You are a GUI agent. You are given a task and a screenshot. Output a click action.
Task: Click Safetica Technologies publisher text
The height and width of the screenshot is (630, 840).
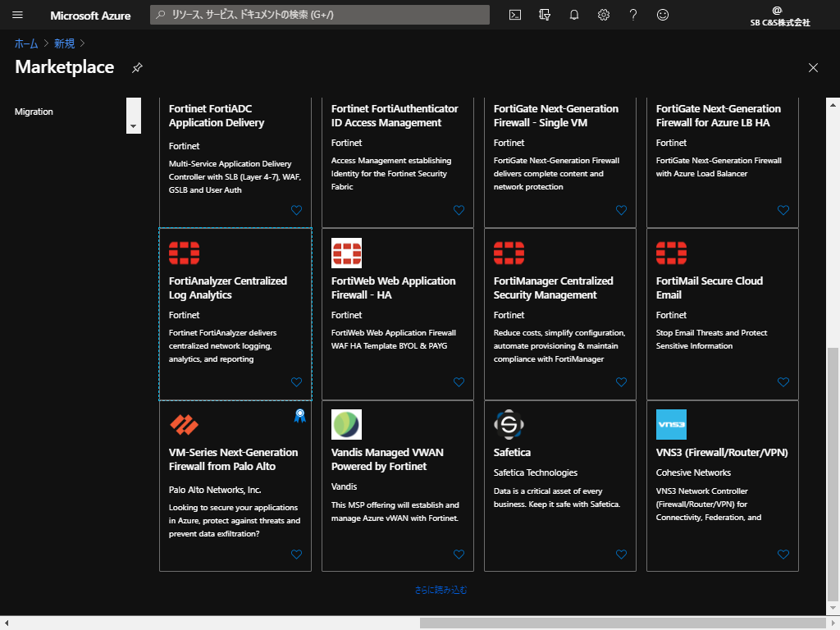(x=535, y=472)
